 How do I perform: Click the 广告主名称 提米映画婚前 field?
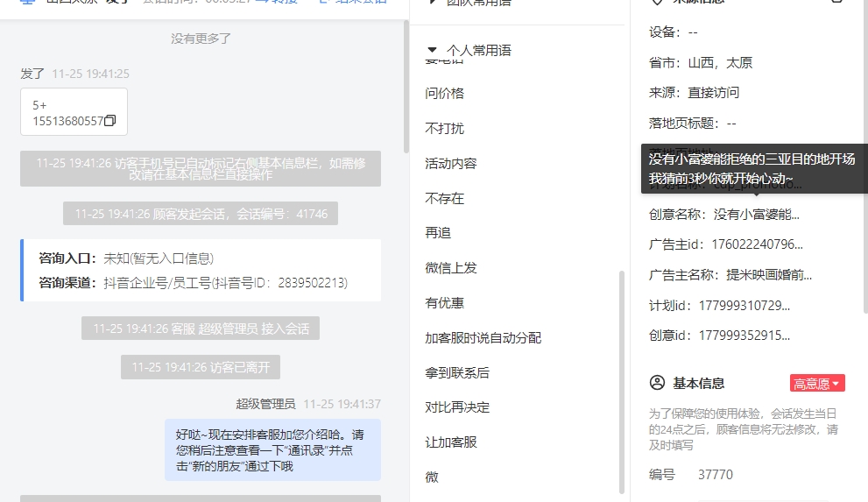point(730,274)
